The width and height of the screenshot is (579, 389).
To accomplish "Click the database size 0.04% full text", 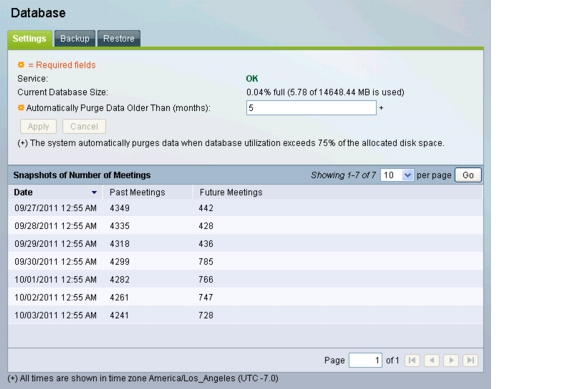I will tap(325, 92).
